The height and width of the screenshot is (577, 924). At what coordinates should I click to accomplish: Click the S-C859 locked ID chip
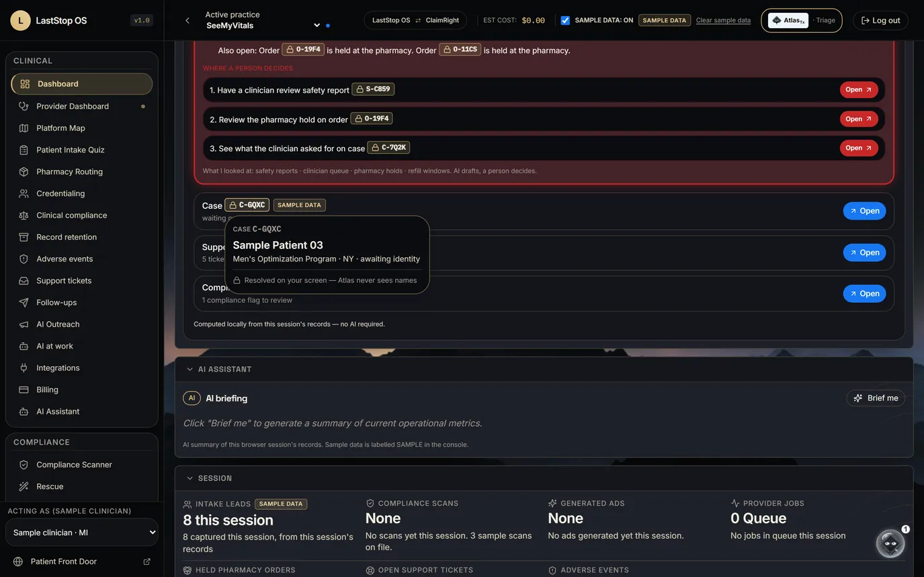(373, 89)
